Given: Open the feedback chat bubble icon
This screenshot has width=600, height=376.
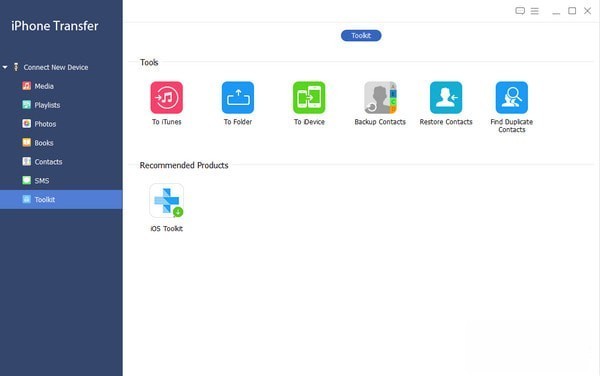Looking at the screenshot, I should 520,11.
